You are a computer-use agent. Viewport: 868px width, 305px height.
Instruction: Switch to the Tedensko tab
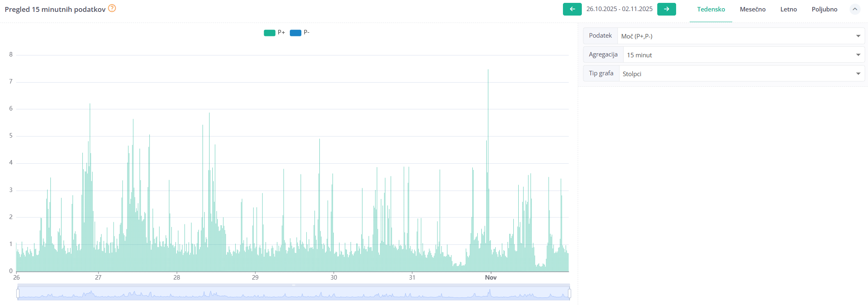coord(711,9)
